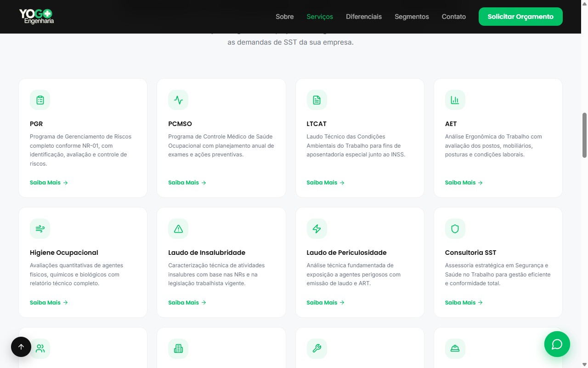
Task: Click the Laudo de Insalubridade warning triangle icon
Action: pos(178,229)
